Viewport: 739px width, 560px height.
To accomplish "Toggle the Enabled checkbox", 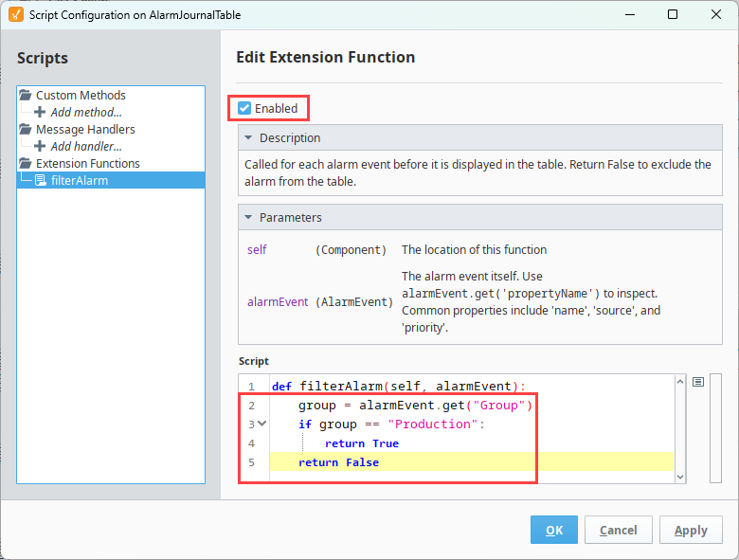I will [244, 108].
